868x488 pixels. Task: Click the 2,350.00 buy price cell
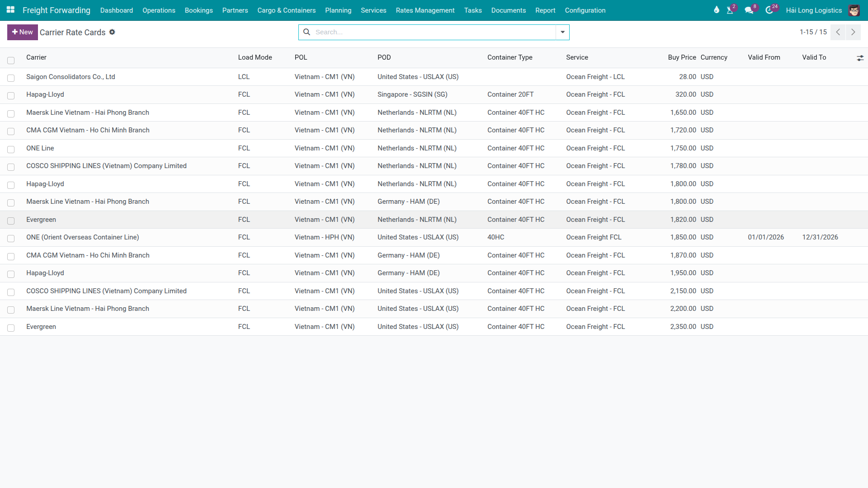tap(683, 327)
